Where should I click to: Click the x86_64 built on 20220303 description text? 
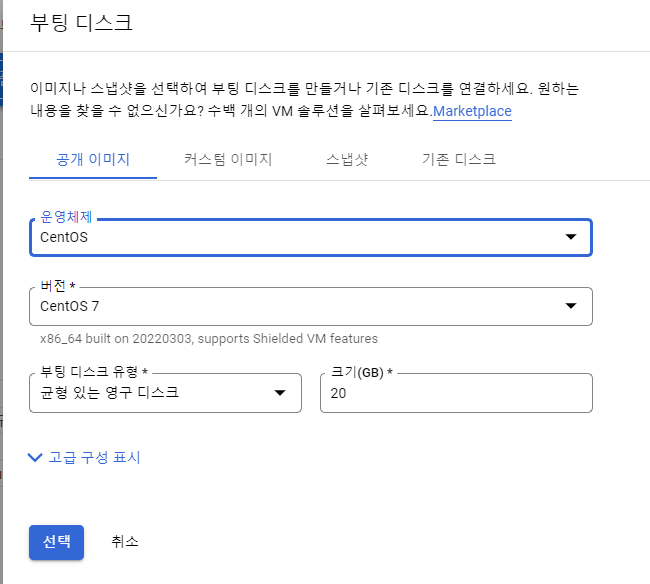coord(209,339)
